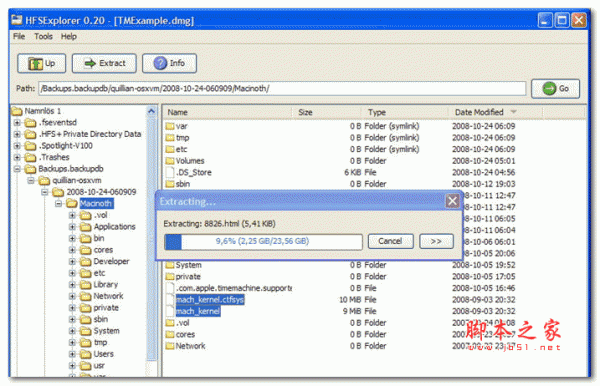600x386 pixels.
Task: Select the private folder icon in file list
Action: [x=170, y=276]
